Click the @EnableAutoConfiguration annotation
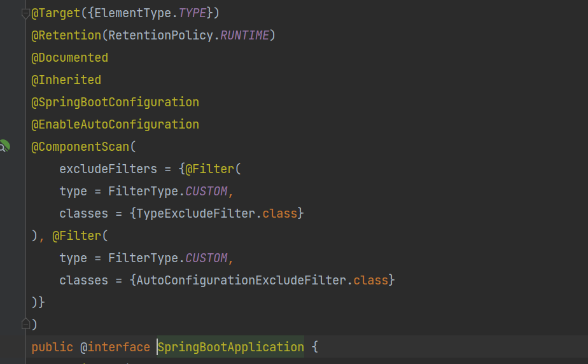This screenshot has width=588, height=364. pyautogui.click(x=115, y=124)
